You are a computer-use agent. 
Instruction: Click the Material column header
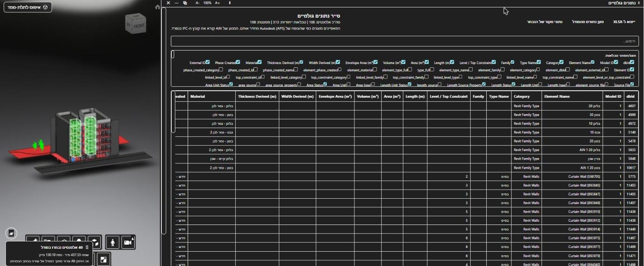tap(212, 96)
